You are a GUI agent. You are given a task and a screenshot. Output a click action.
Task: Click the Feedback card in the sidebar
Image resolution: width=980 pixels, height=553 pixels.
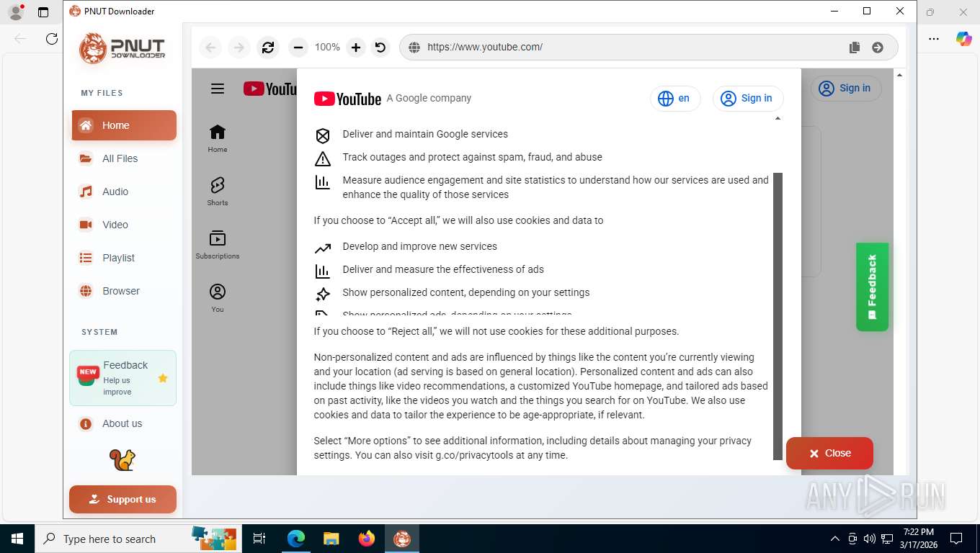coord(122,378)
